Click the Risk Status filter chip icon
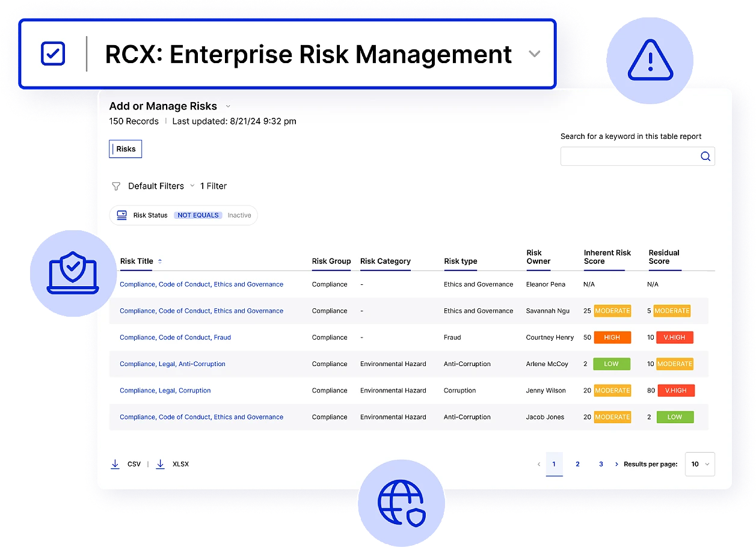 122,215
